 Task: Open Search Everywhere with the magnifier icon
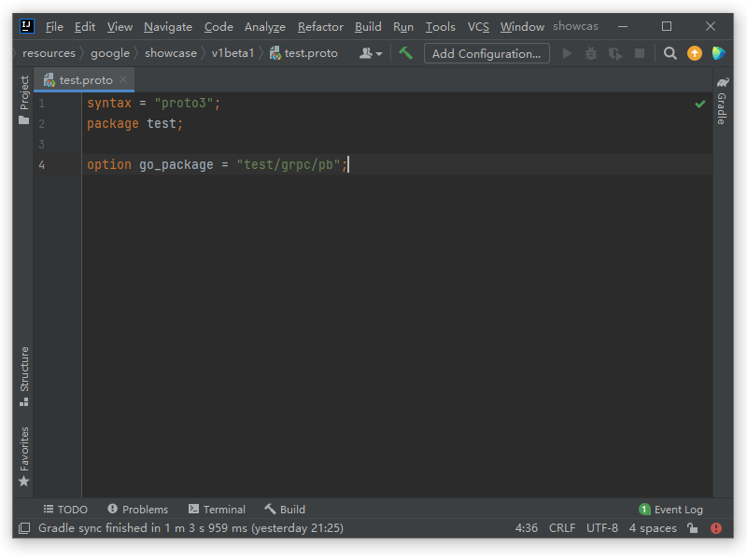click(x=669, y=53)
